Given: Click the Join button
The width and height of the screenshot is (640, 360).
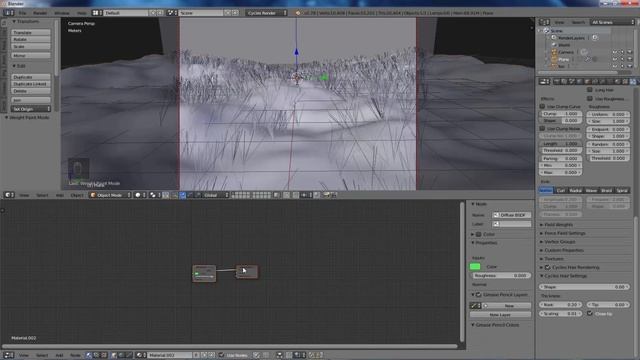Looking at the screenshot, I should point(31,100).
